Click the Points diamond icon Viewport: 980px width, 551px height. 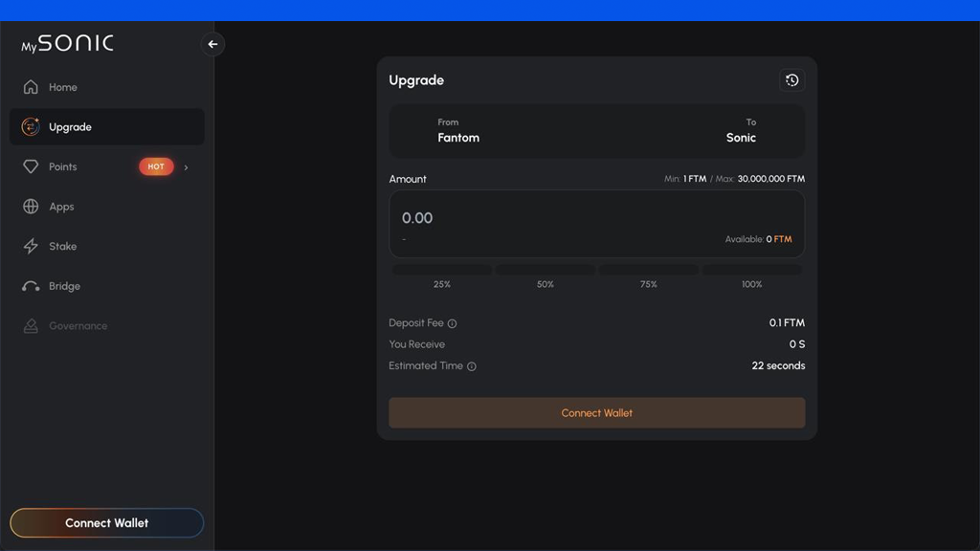click(31, 166)
